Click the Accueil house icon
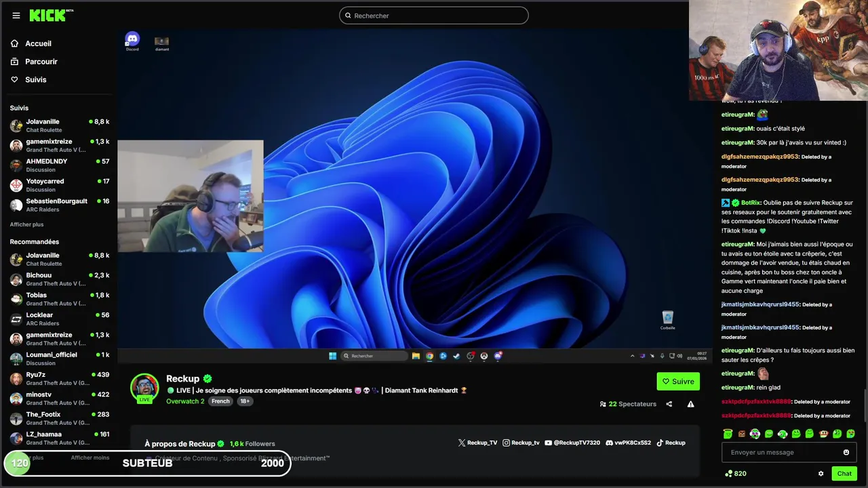Image resolution: width=868 pixels, height=488 pixels. [x=15, y=43]
